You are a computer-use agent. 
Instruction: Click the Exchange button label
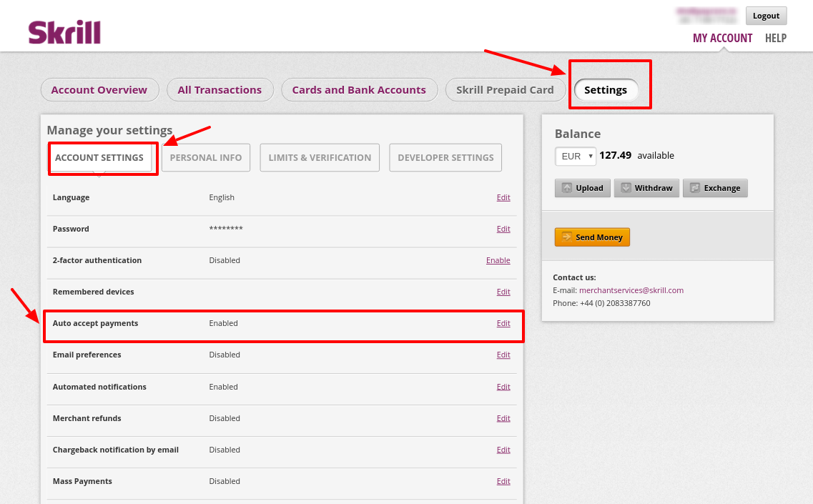click(x=722, y=188)
